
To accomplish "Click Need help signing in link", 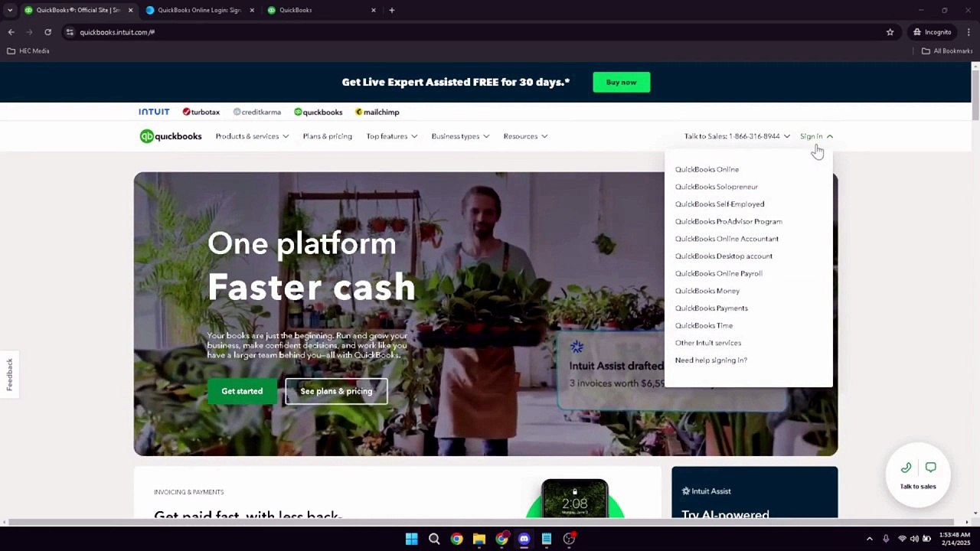I will click(x=710, y=360).
